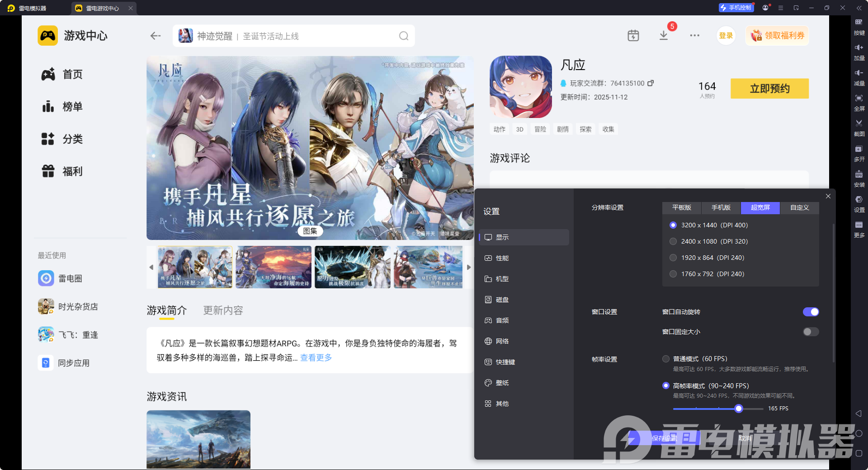This screenshot has width=868, height=470.
Task: Open the 游戏资讯 news thumbnail
Action: click(198, 439)
